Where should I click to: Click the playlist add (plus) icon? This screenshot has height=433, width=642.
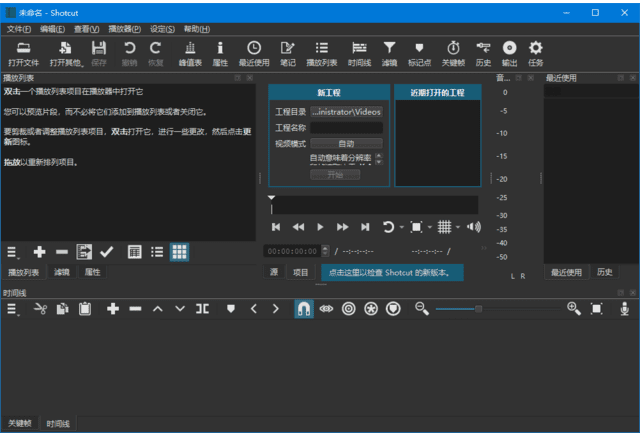pos(39,252)
